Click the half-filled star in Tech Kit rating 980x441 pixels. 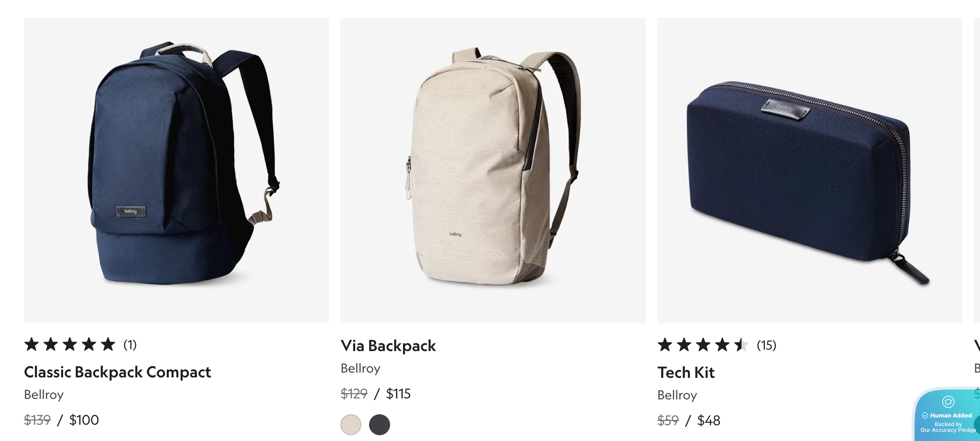[x=742, y=345]
